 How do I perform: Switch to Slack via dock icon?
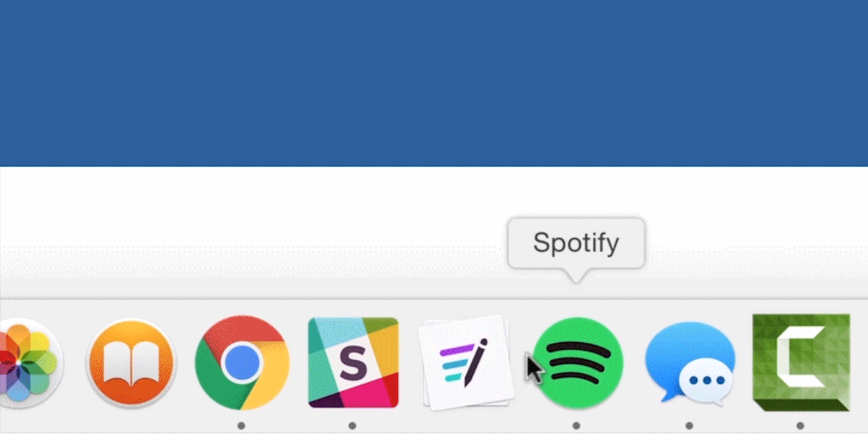pyautogui.click(x=353, y=363)
